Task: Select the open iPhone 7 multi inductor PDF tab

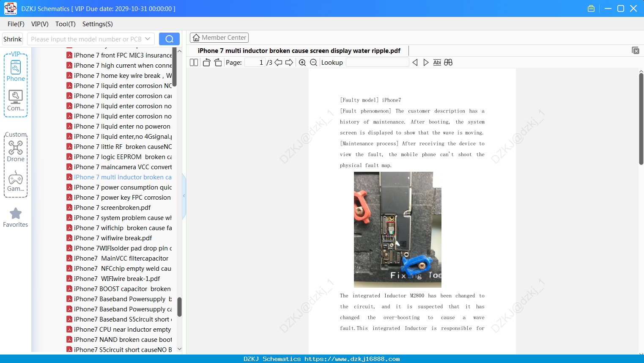Action: pyautogui.click(x=299, y=51)
